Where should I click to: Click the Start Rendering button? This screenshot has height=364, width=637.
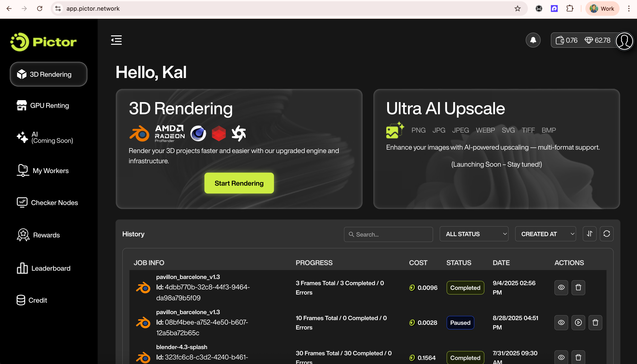coord(239,183)
